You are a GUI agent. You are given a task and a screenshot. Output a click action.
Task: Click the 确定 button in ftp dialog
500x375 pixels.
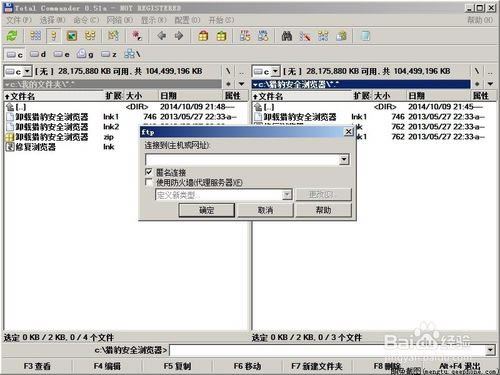pos(207,210)
